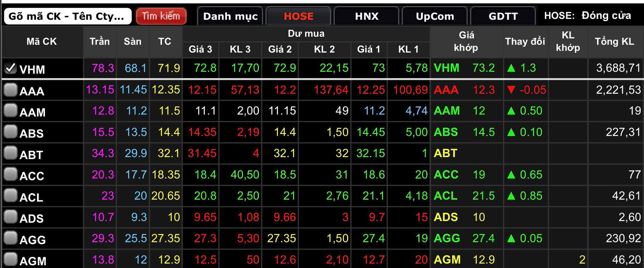The image size is (644, 268).
Task: Open the Danh mục tab
Action: point(230,16)
